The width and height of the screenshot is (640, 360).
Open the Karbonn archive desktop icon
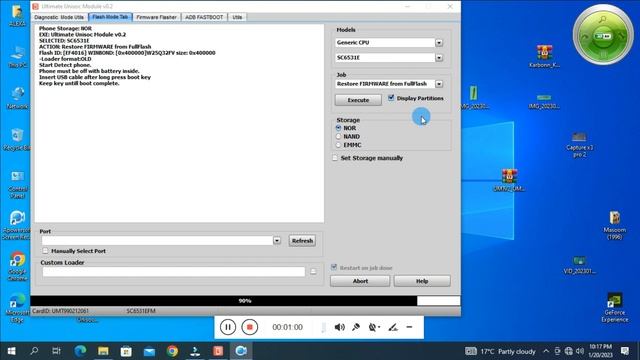[544, 56]
